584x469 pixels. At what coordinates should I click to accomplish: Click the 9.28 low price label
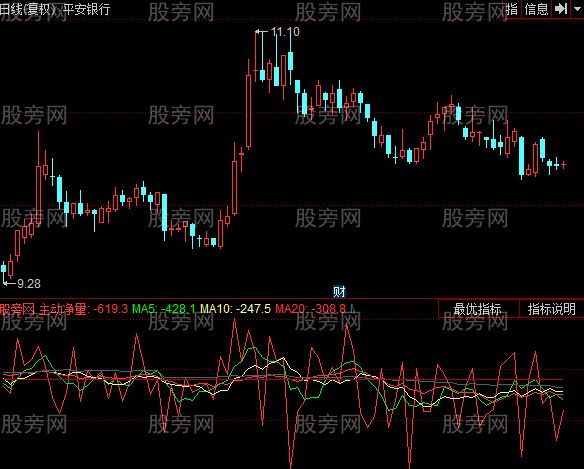point(29,284)
